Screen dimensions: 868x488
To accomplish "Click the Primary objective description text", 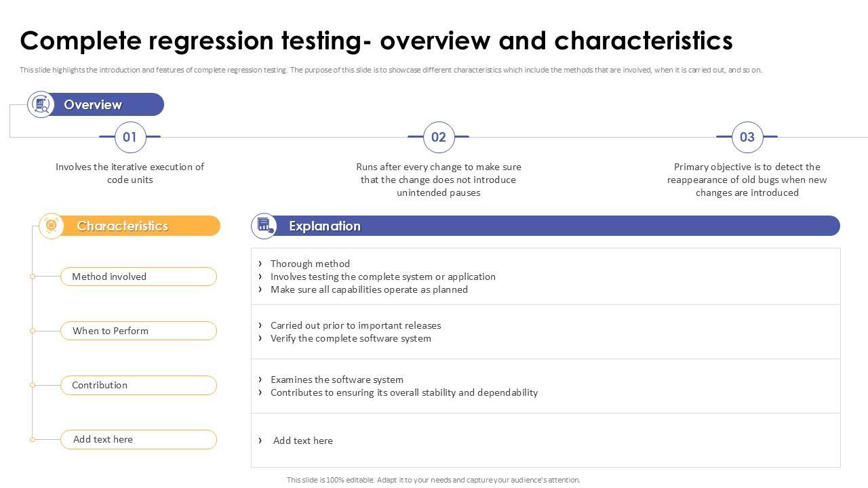I will (x=747, y=180).
